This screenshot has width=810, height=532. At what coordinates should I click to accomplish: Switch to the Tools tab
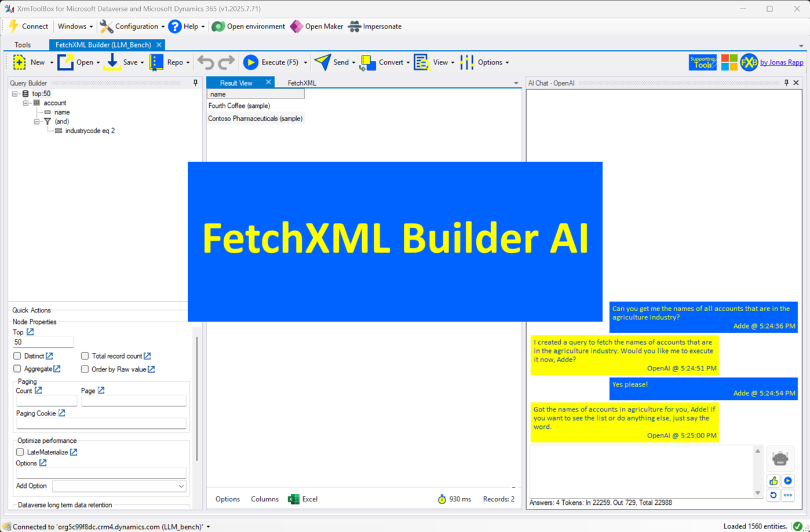[x=23, y=45]
